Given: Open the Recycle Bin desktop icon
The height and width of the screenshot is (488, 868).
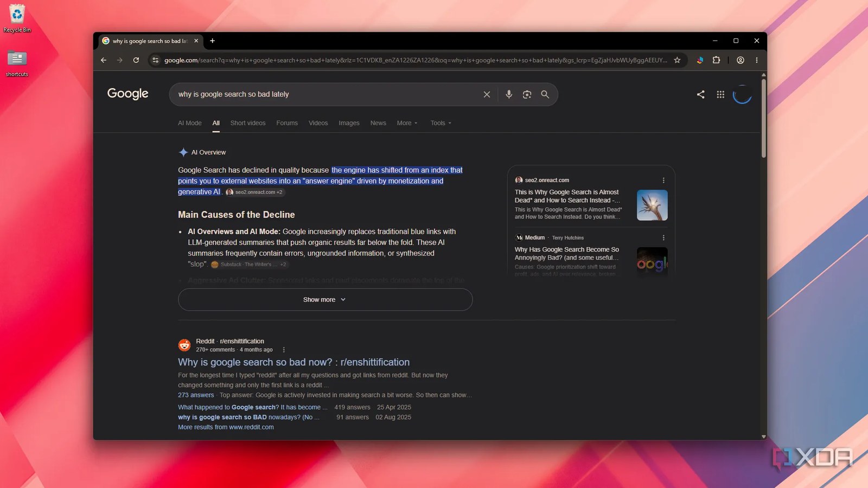Looking at the screenshot, I should [x=17, y=18].
